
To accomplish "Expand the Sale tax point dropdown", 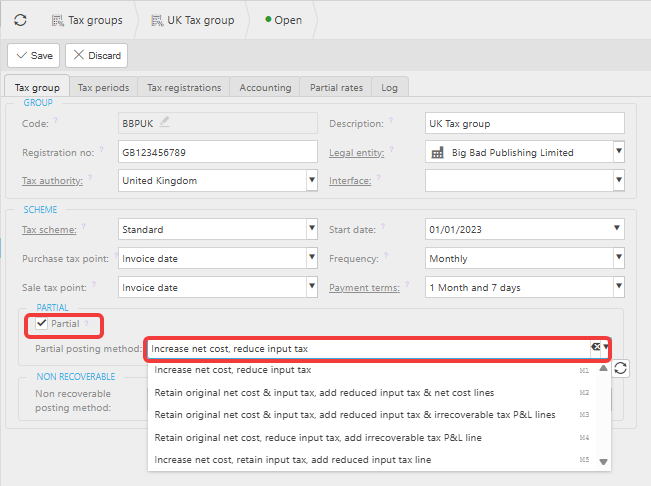I will pyautogui.click(x=312, y=287).
